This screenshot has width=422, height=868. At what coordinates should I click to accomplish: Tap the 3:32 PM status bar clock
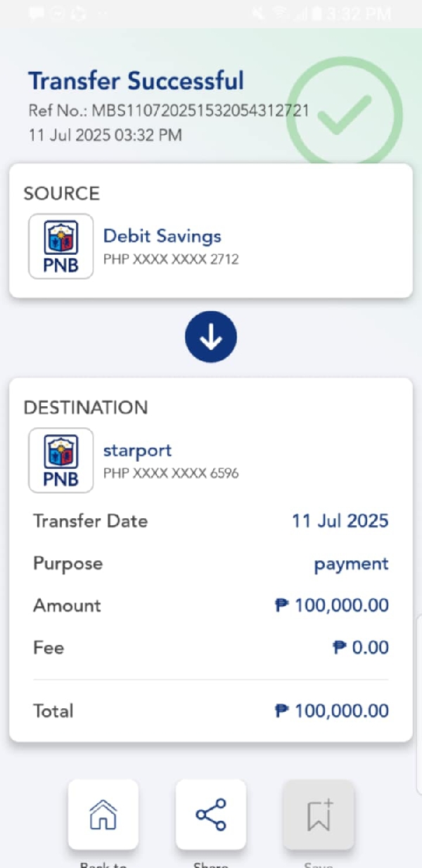click(x=359, y=14)
